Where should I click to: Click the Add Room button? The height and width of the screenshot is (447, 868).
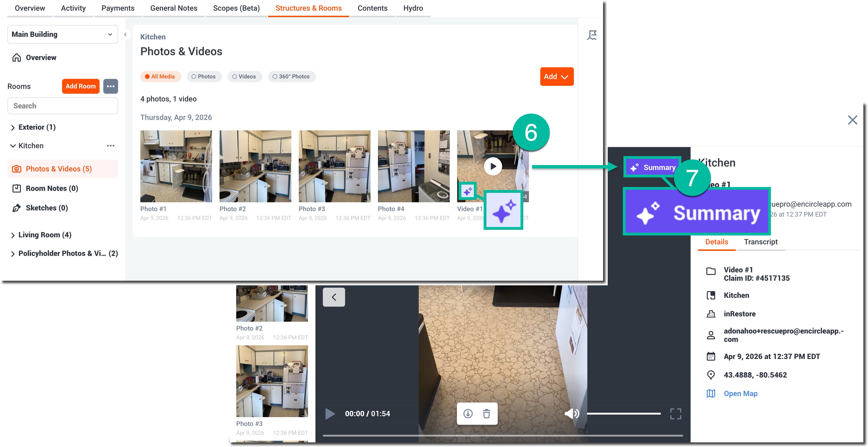pyautogui.click(x=81, y=86)
